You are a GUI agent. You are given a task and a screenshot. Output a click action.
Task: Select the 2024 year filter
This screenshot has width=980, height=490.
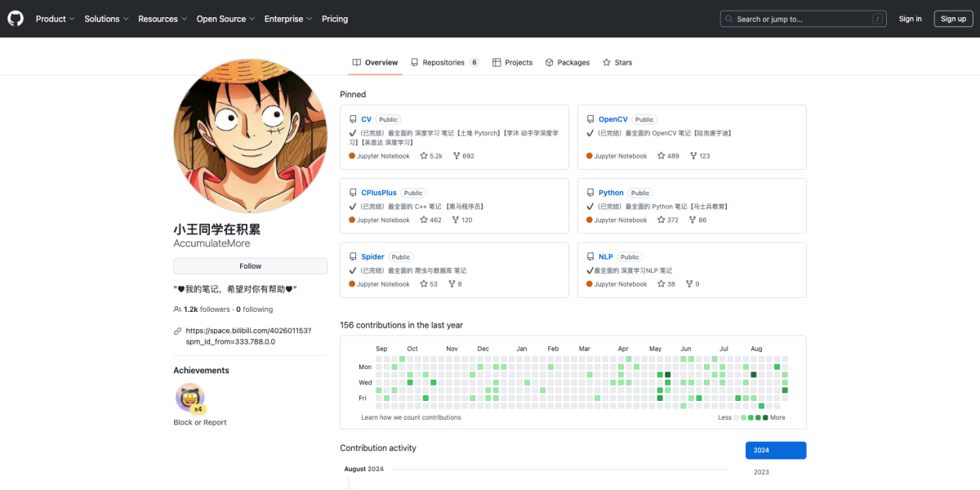click(x=775, y=450)
